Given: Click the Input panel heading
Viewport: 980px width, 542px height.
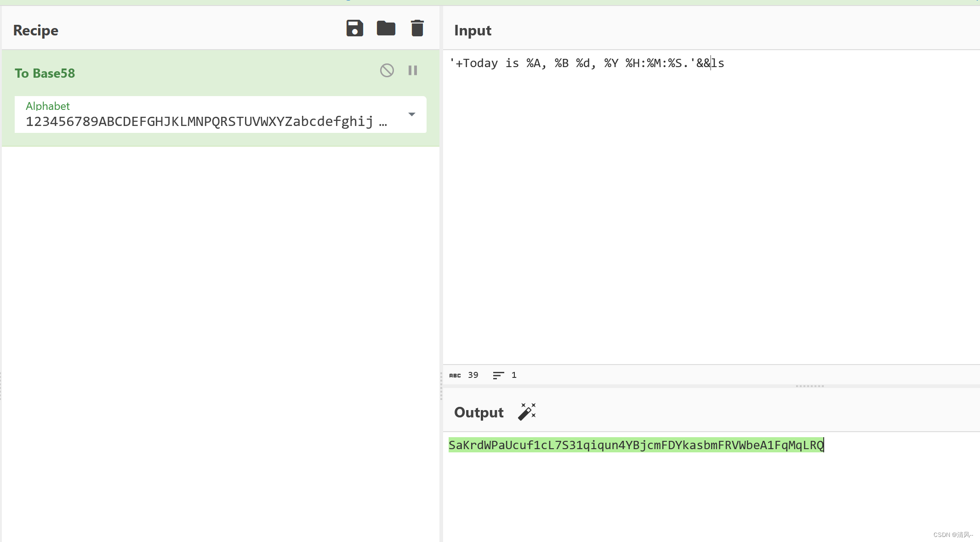Looking at the screenshot, I should coord(473,30).
